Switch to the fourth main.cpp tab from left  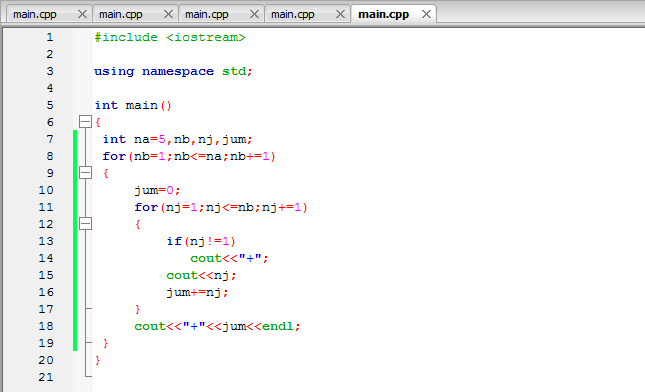tap(293, 14)
